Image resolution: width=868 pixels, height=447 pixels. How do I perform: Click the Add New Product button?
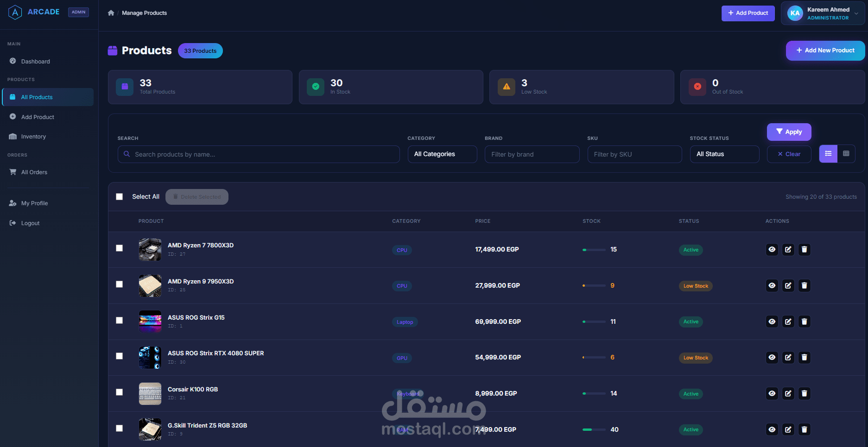point(825,50)
